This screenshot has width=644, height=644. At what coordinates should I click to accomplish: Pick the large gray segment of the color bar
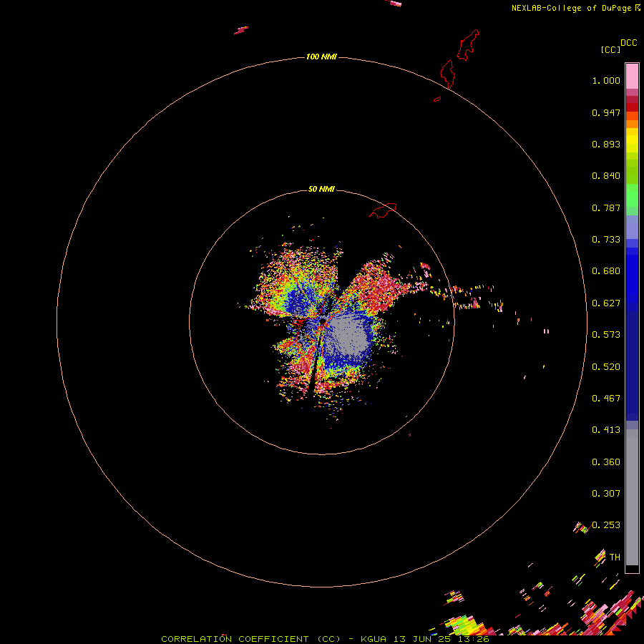pos(632,497)
